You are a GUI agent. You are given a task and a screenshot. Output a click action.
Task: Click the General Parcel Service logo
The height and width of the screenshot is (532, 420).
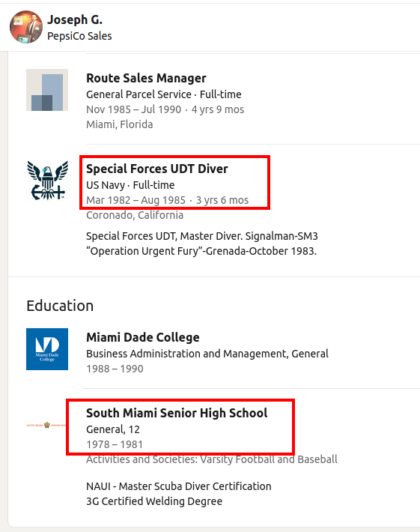pyautogui.click(x=47, y=90)
